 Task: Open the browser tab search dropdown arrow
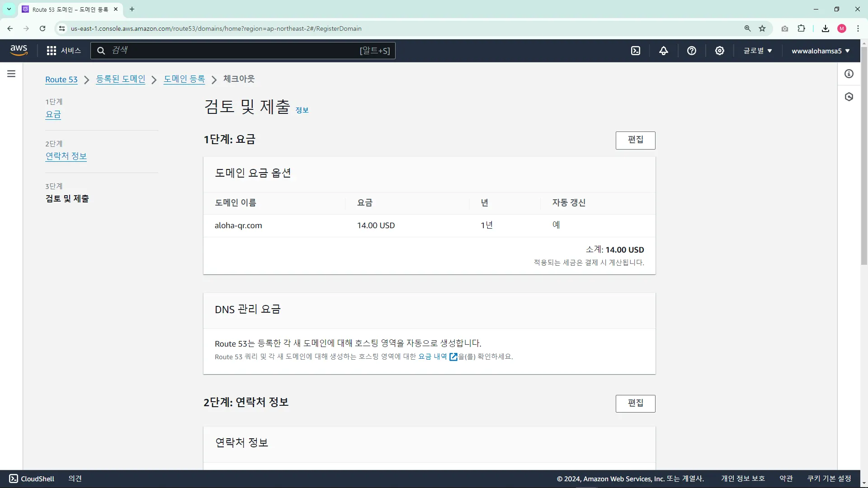tap(9, 9)
